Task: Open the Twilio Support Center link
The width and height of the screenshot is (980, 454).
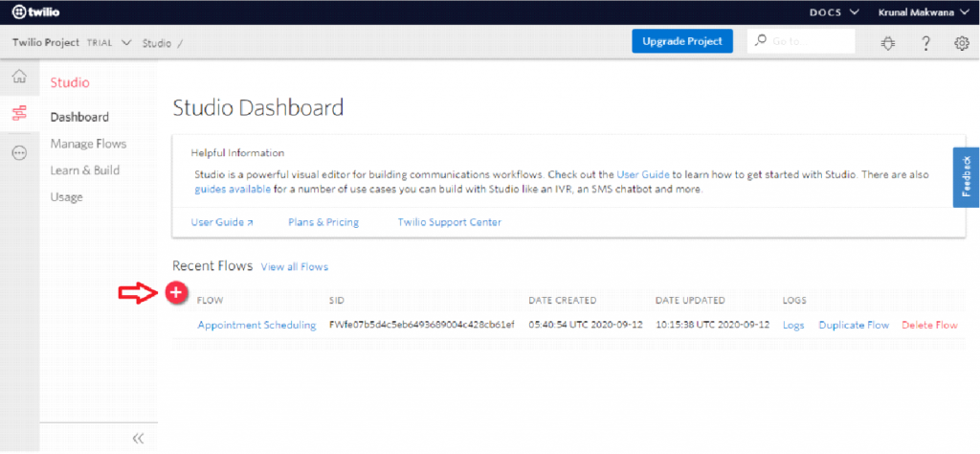Action: click(450, 222)
